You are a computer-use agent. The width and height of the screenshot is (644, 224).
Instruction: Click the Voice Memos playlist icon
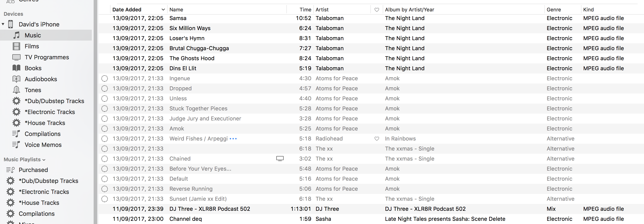pyautogui.click(x=16, y=145)
